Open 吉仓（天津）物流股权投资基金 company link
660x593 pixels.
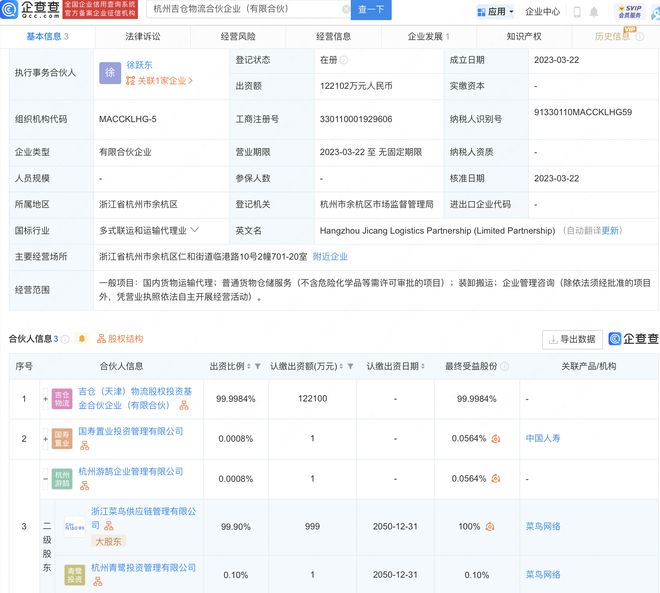point(135,398)
